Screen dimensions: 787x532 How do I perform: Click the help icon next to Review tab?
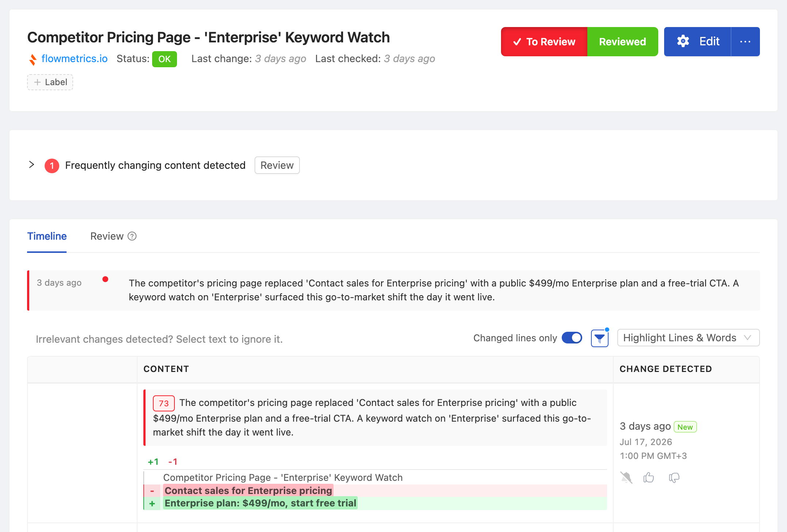point(132,236)
